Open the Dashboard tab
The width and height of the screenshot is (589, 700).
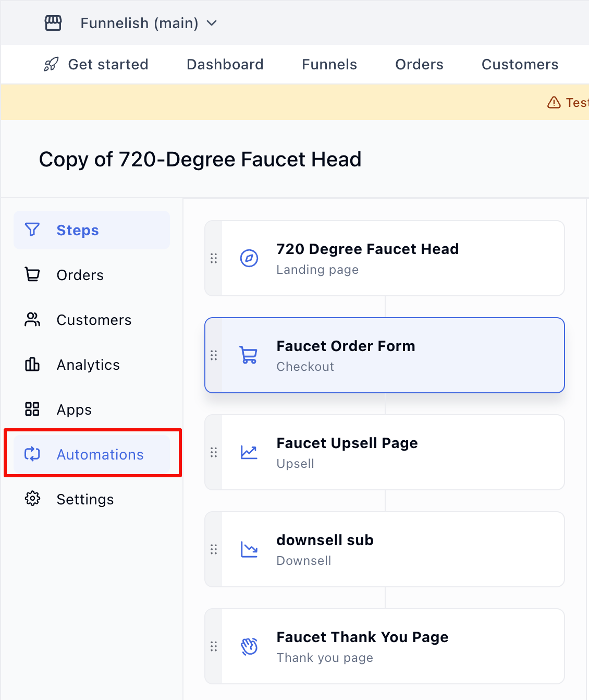(x=225, y=64)
